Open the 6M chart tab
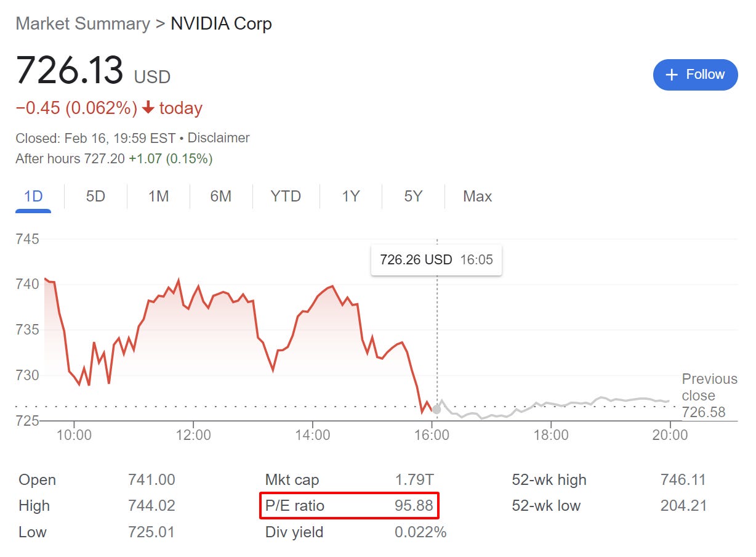 click(220, 197)
